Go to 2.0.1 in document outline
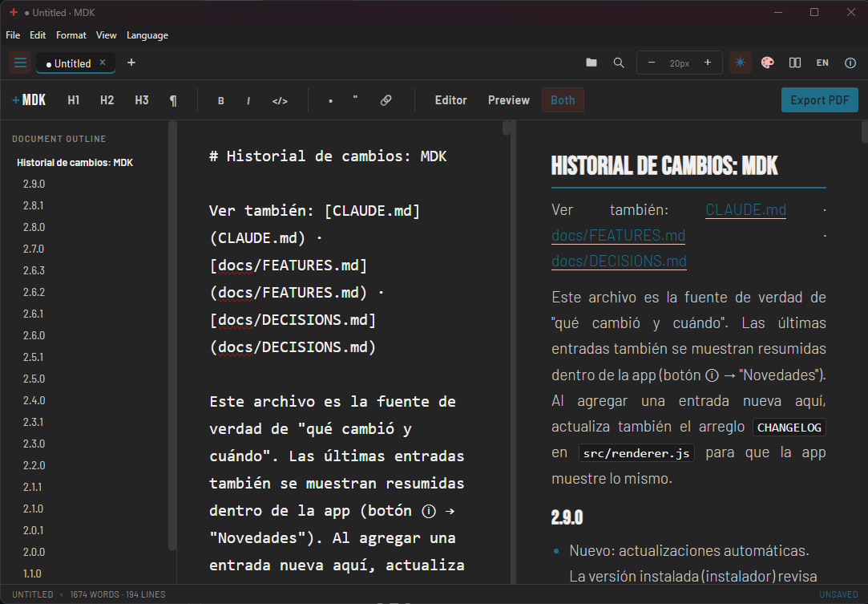 [33, 529]
